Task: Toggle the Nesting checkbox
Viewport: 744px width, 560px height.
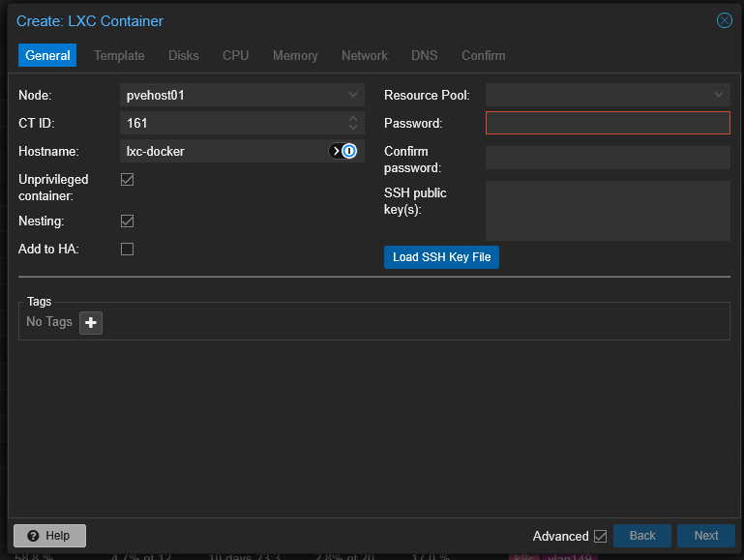Action: 127,221
